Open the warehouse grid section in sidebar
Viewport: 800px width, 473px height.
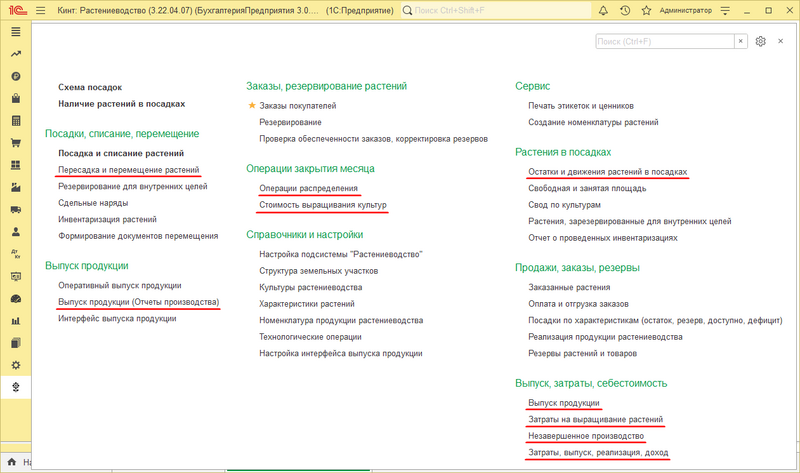tap(16, 165)
